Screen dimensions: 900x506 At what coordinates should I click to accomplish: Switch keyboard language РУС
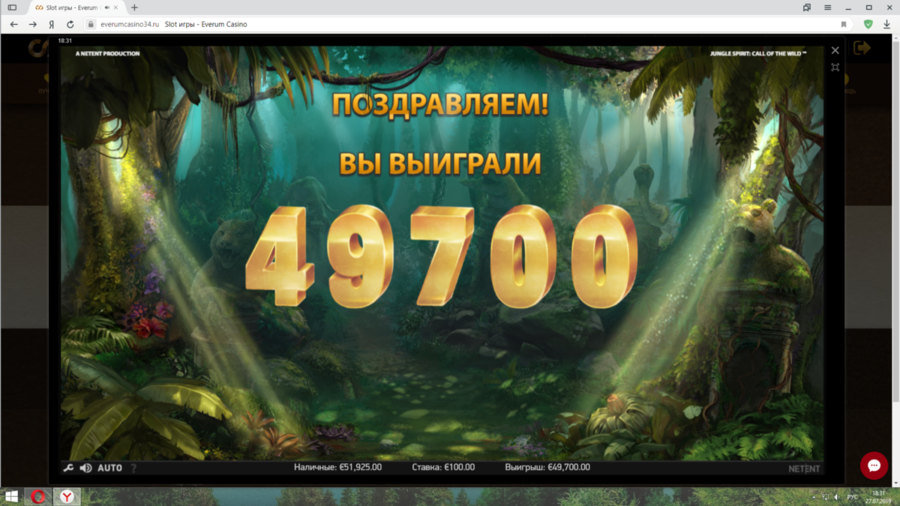(852, 497)
